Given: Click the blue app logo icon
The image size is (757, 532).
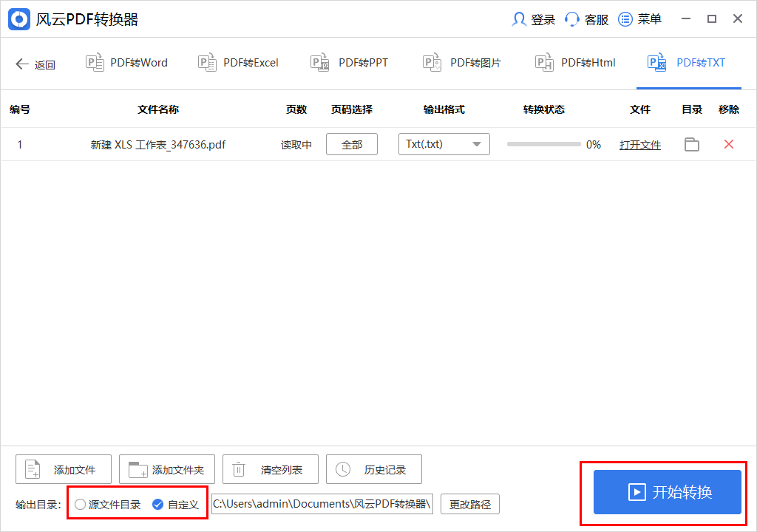Looking at the screenshot, I should click(19, 19).
